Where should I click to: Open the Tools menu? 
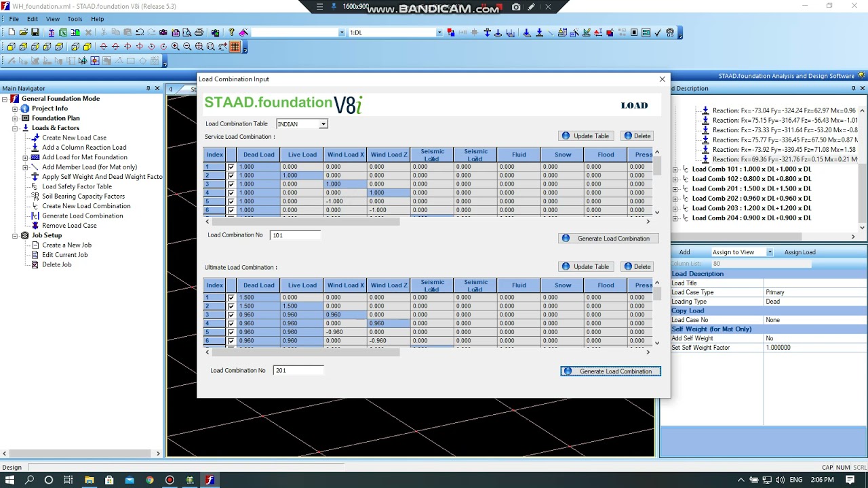(75, 19)
